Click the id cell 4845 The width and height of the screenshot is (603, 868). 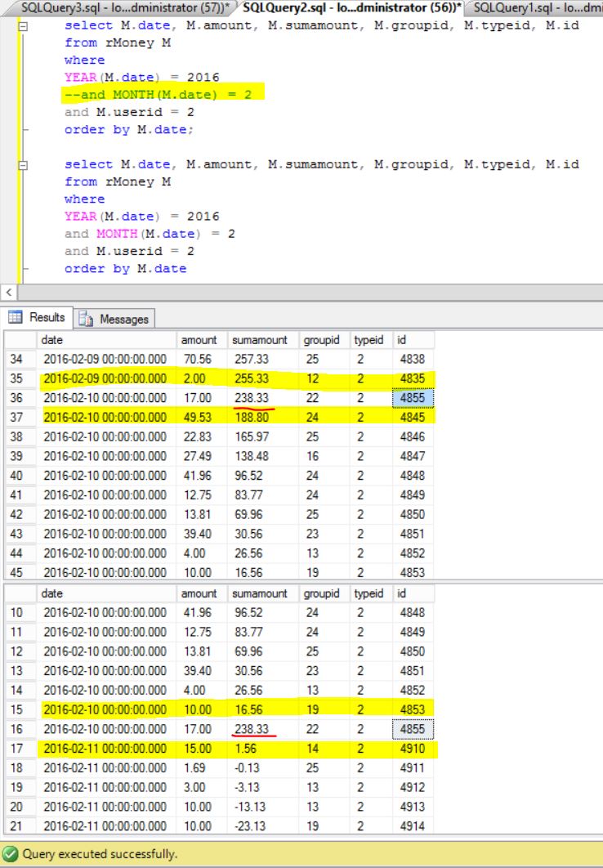click(413, 418)
